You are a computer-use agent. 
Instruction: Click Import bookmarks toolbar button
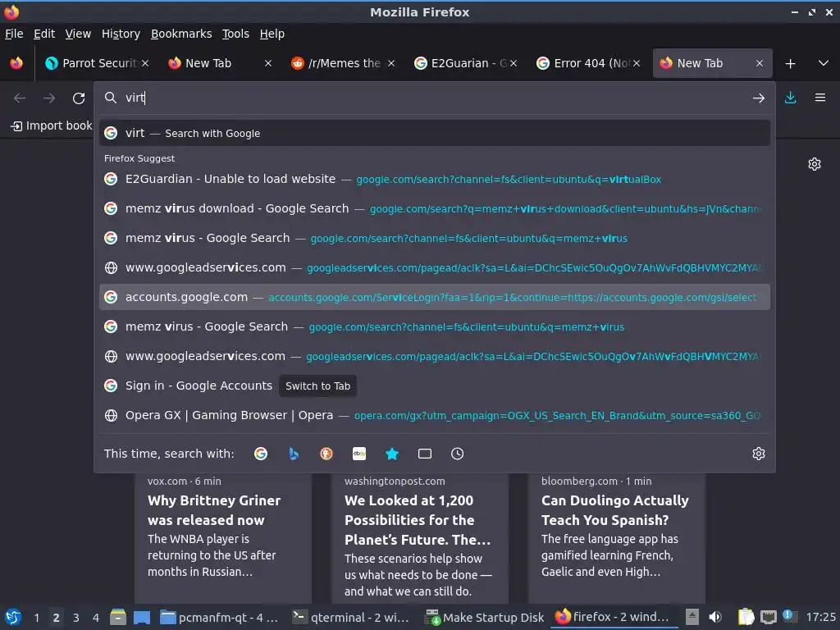pyautogui.click(x=52, y=126)
